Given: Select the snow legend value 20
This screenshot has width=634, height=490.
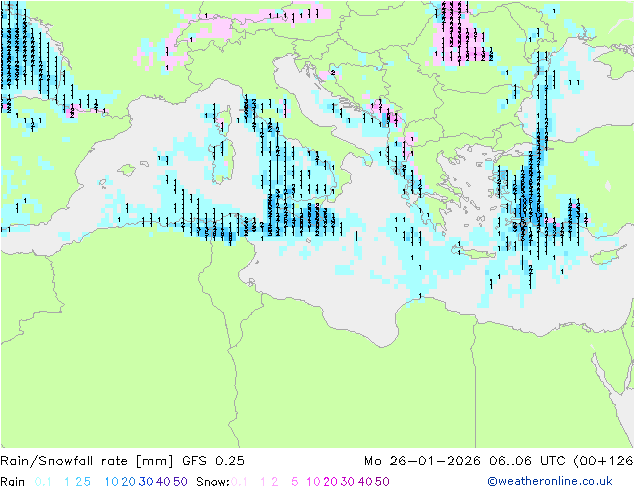Looking at the screenshot, I should pyautogui.click(x=330, y=482).
